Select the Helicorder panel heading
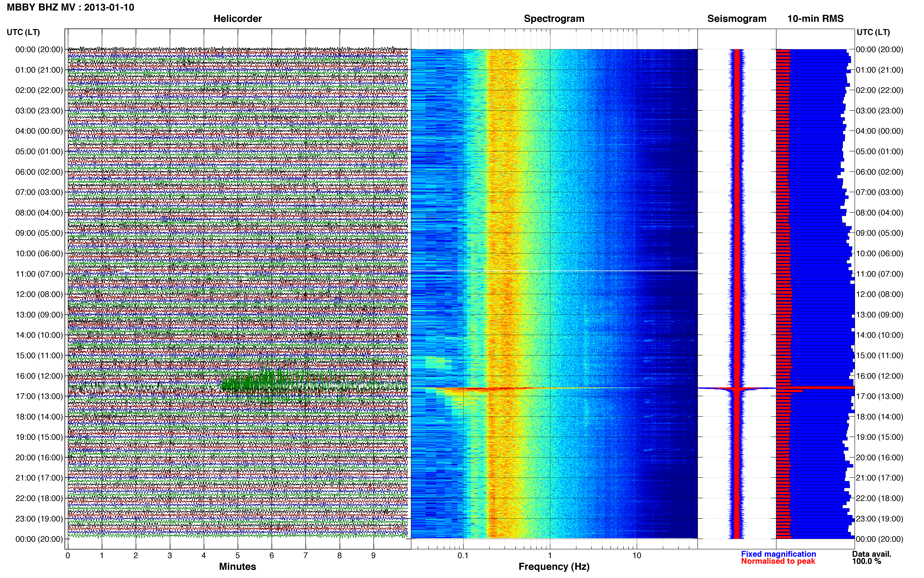Screen dimensions: 924x578 (x=238, y=19)
